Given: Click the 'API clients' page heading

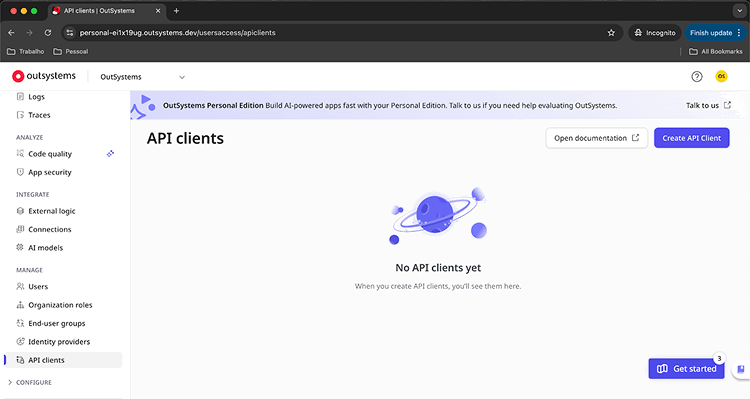Looking at the screenshot, I should 185,138.
